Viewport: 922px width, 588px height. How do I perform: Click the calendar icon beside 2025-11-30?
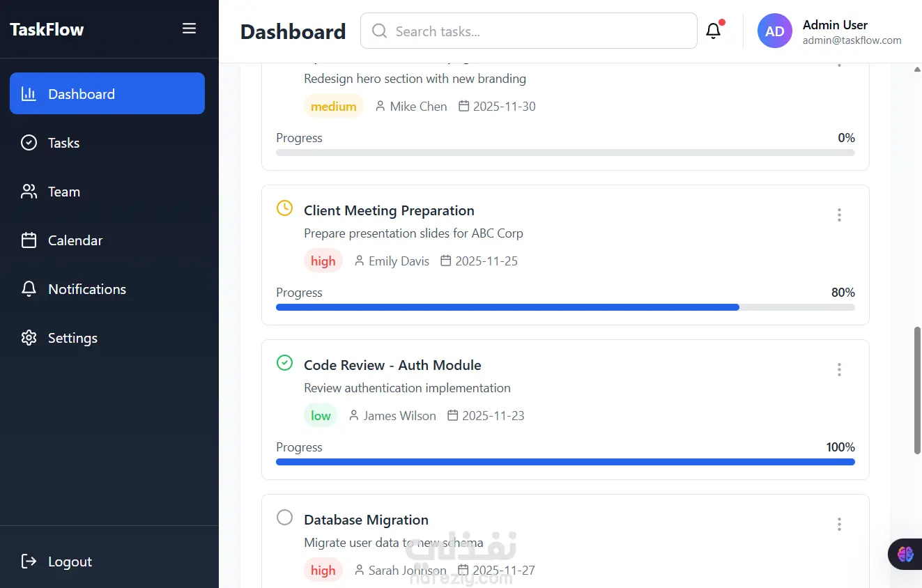[x=464, y=107]
